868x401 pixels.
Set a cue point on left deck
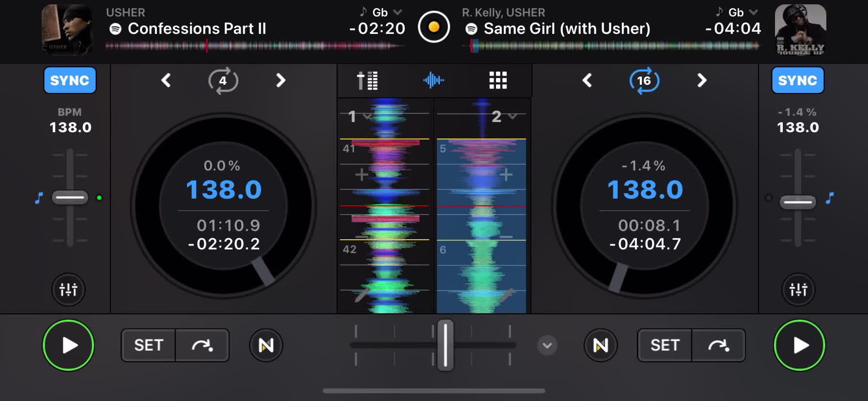tap(148, 345)
